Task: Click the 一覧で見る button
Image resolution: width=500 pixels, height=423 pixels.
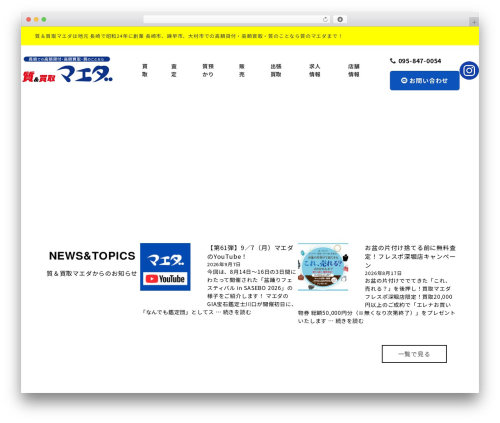Action: click(414, 354)
